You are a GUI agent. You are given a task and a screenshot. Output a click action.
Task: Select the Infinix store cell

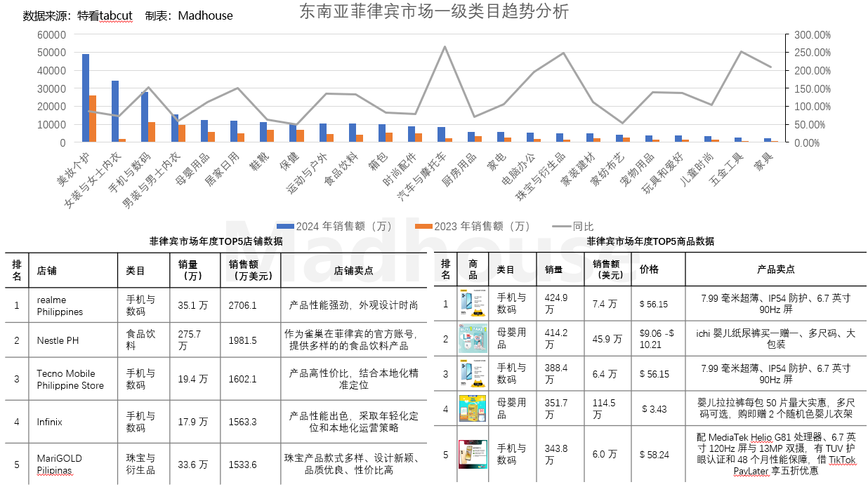click(73, 422)
